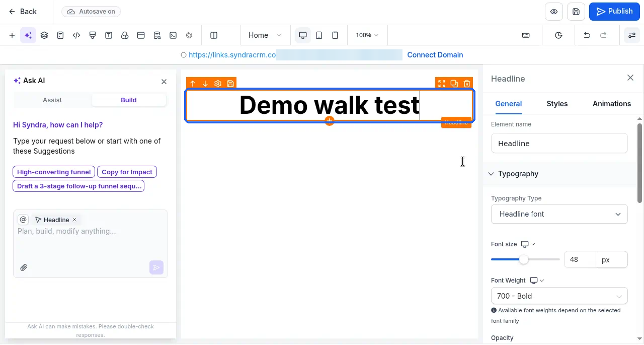The width and height of the screenshot is (644, 345).
Task: Switch to tablet view device icon
Action: point(319,35)
